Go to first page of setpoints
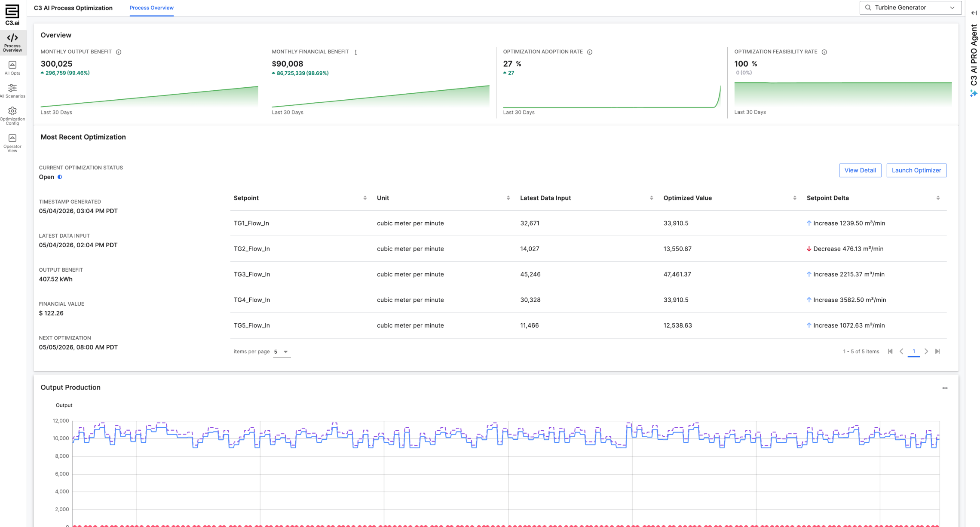Image resolution: width=980 pixels, height=527 pixels. pos(890,351)
